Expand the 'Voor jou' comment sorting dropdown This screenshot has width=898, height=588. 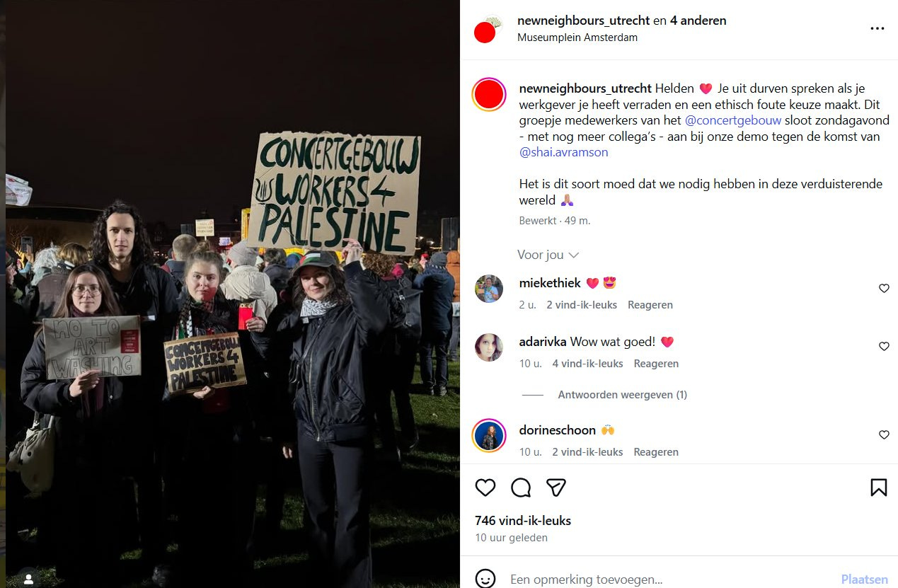coord(548,255)
